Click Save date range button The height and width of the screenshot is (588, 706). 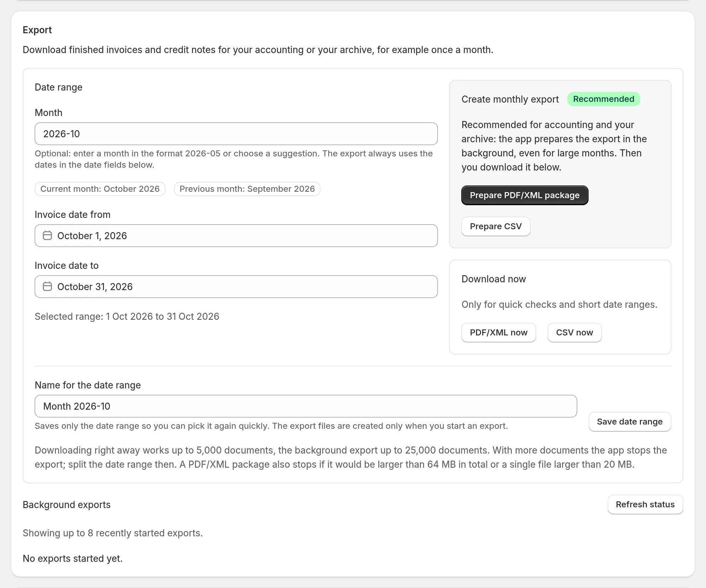pyautogui.click(x=630, y=422)
